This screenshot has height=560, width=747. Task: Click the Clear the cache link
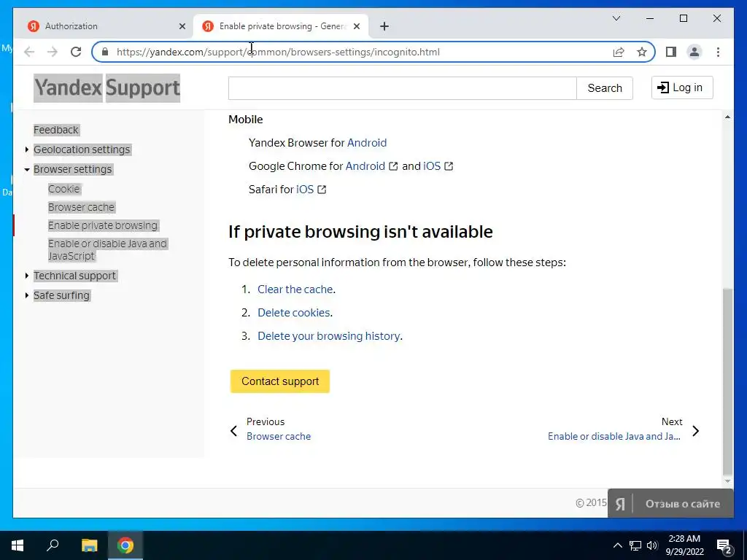pos(295,289)
